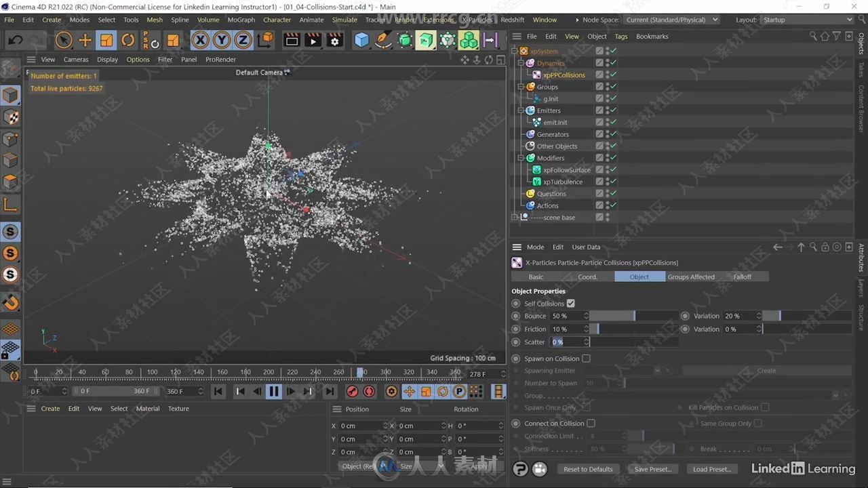Screen dimensions: 868x488
Task: Select Points mode
Action: 10,140
